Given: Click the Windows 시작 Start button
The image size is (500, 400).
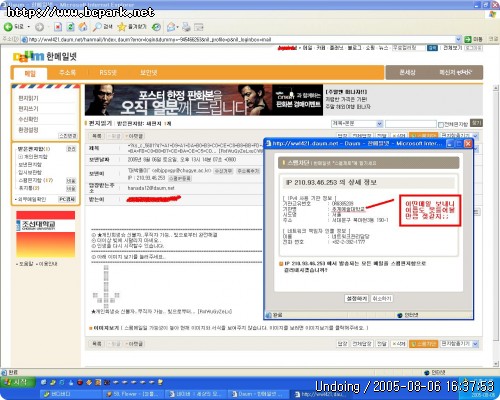Looking at the screenshot, I should click(17, 382).
